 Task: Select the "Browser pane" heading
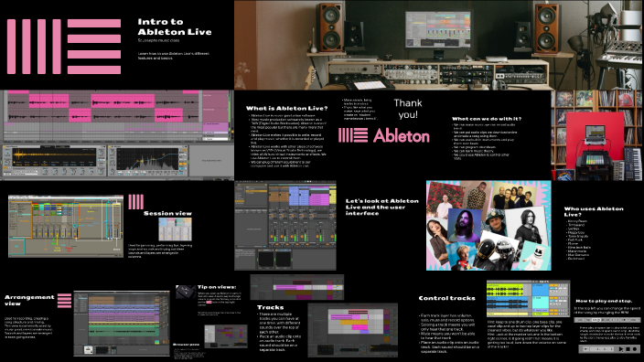(x=186, y=345)
